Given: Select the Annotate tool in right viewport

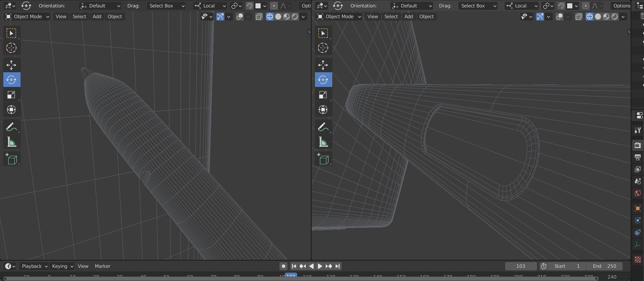Looking at the screenshot, I should pyautogui.click(x=323, y=127).
